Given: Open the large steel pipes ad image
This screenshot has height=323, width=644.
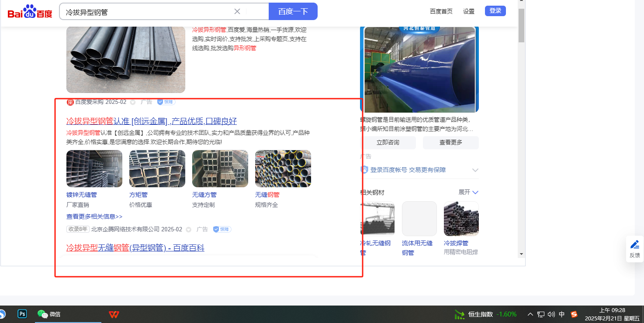Looking at the screenshot, I should click(126, 59).
